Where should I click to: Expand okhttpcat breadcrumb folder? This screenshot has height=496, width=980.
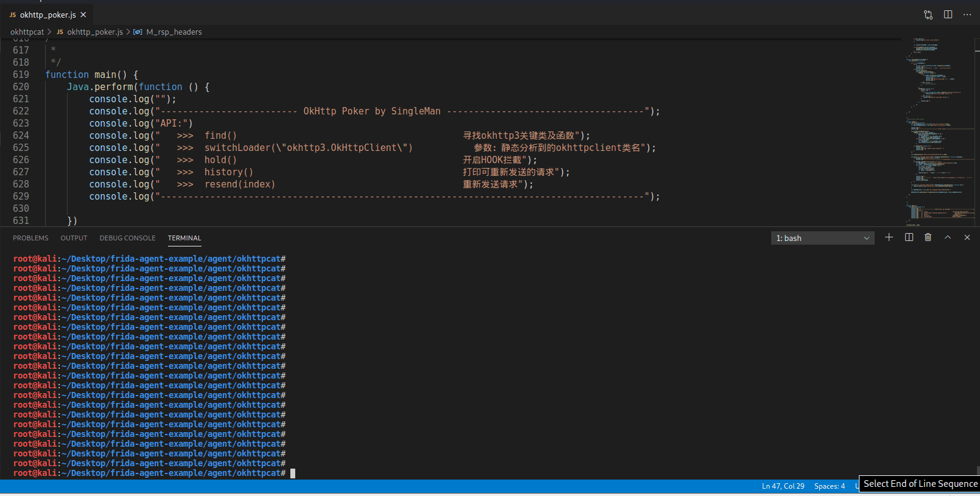click(x=27, y=32)
